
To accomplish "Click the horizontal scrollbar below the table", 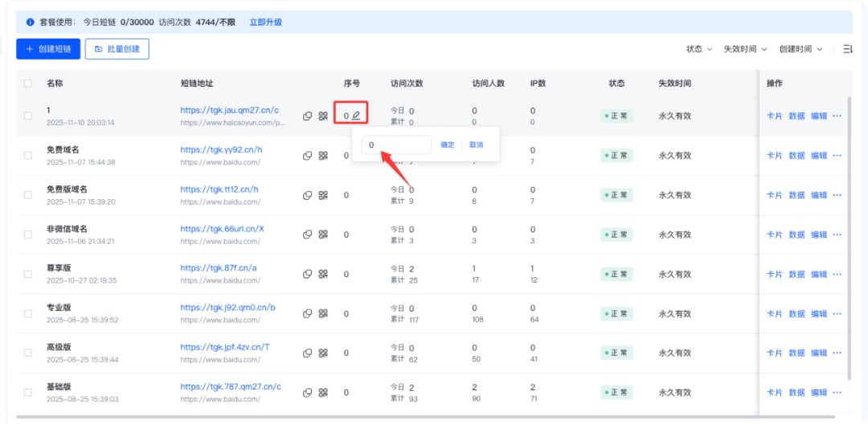I will pos(425,416).
